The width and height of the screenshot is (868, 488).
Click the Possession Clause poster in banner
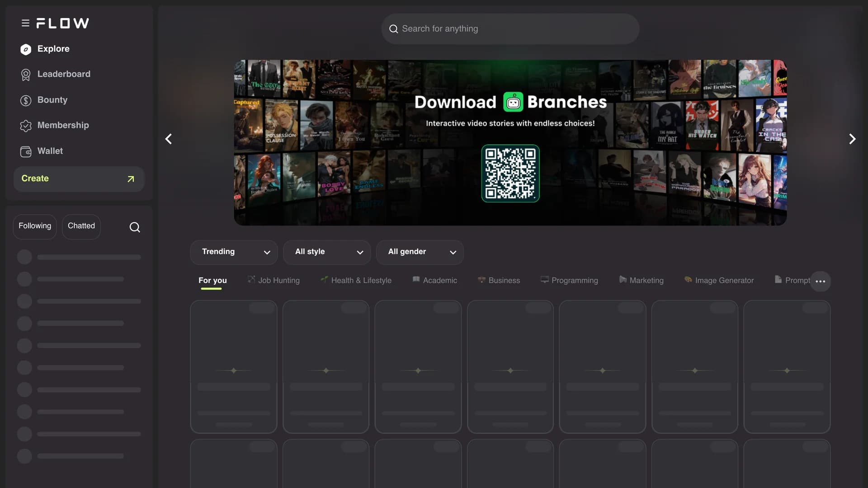click(281, 125)
